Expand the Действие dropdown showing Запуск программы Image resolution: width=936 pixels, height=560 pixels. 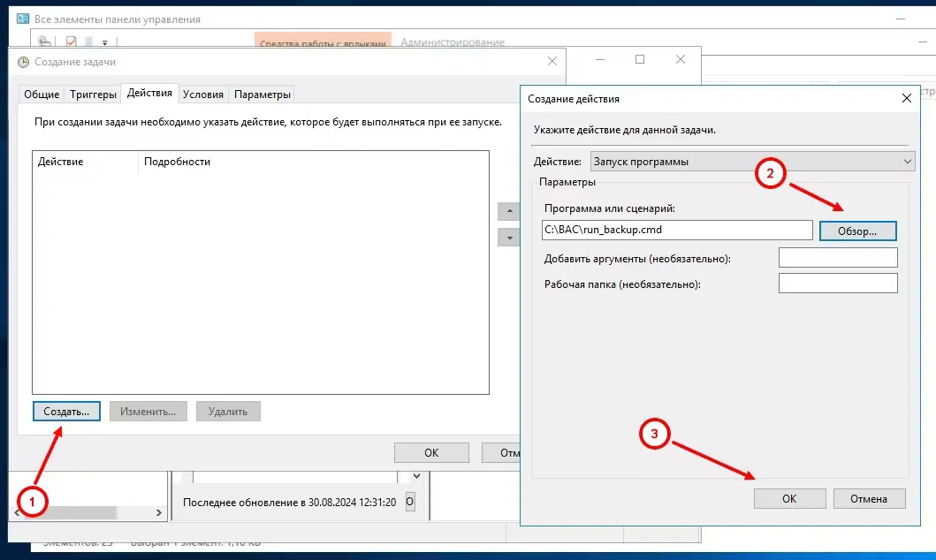tap(752, 162)
